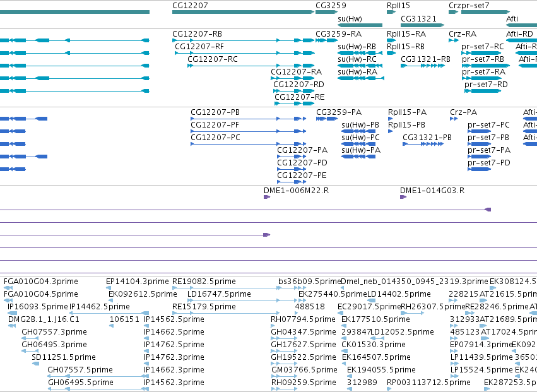
Task: Click EST label LP11439.5prime
Action: point(481,357)
